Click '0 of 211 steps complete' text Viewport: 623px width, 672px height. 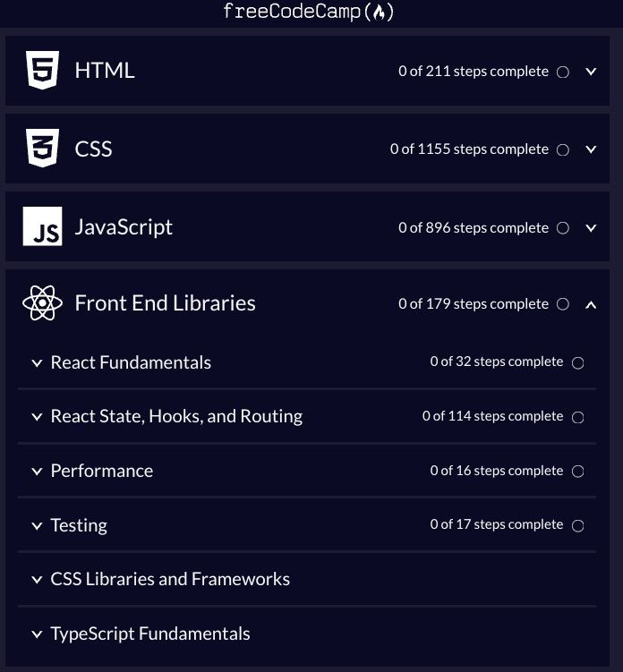coord(474,72)
